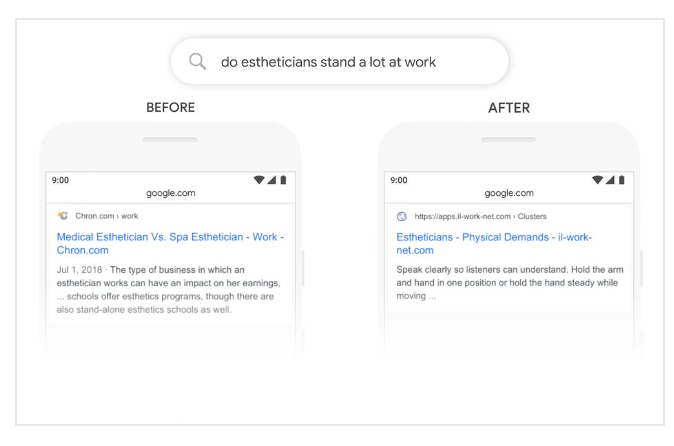Click the battery icon in the after phone
674x446 pixels.
tap(622, 180)
